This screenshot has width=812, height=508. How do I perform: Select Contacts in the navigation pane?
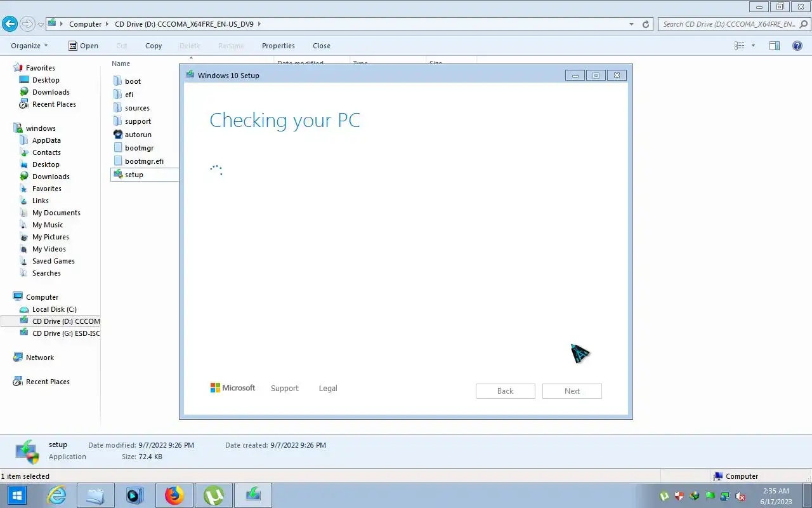[x=46, y=152]
